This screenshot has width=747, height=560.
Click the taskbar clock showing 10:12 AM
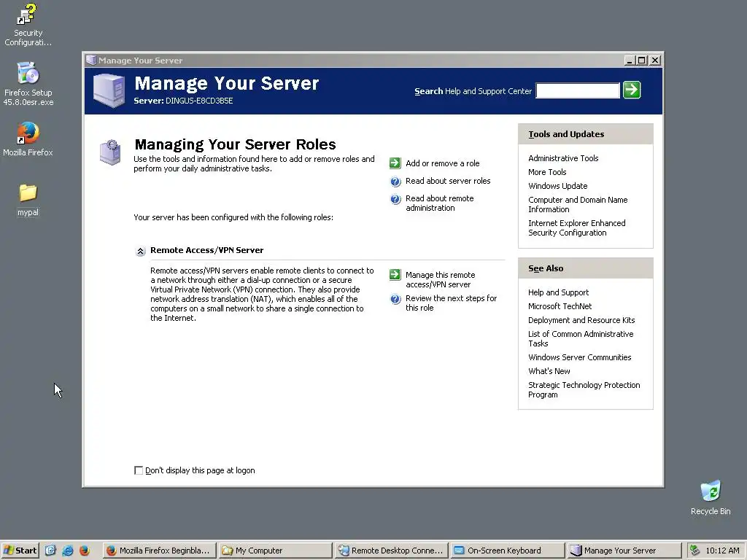[722, 551]
